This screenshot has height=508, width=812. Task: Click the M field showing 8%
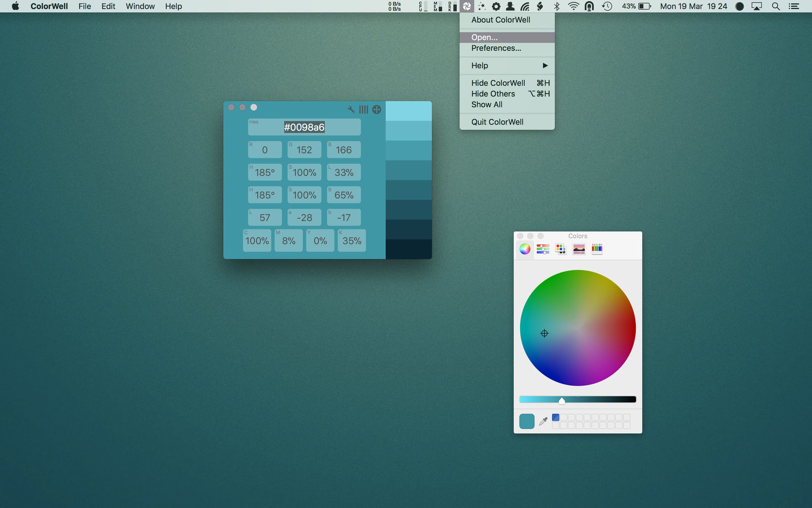pos(289,241)
